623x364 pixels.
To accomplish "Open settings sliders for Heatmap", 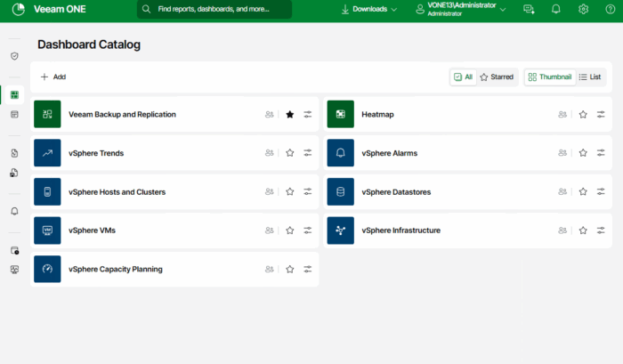I will [601, 114].
